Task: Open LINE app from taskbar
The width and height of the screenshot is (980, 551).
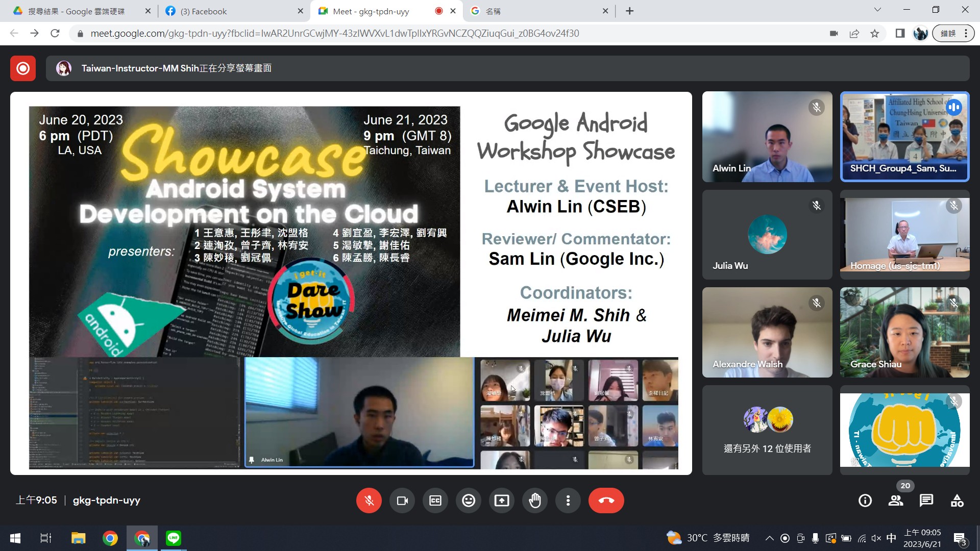Action: pyautogui.click(x=174, y=538)
